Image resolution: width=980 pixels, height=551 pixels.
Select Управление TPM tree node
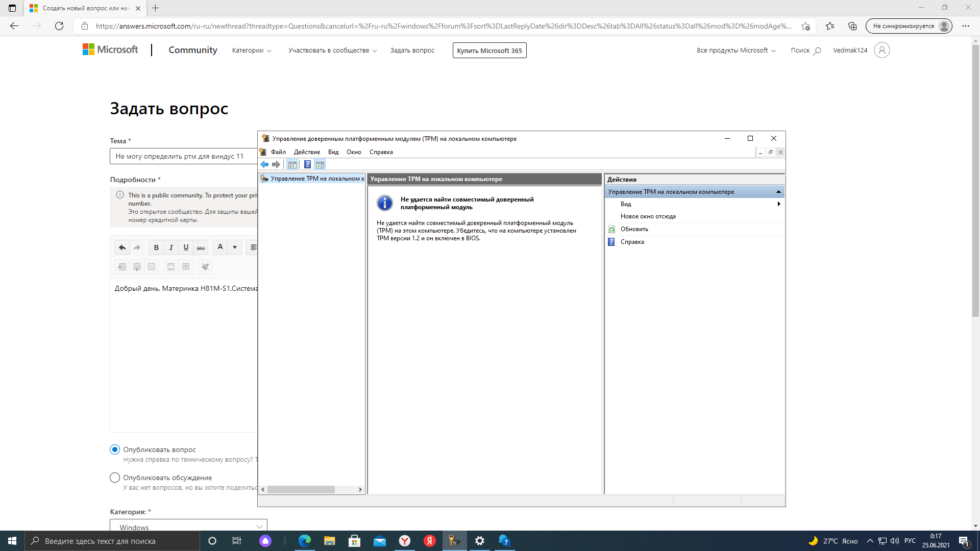pos(312,179)
